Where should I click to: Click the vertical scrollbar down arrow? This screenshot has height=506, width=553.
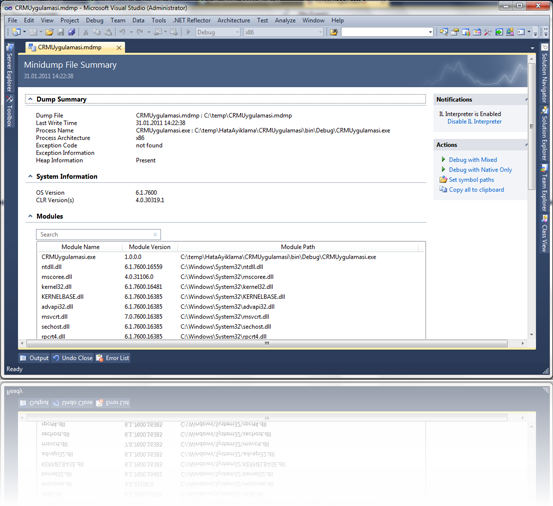coord(531,335)
